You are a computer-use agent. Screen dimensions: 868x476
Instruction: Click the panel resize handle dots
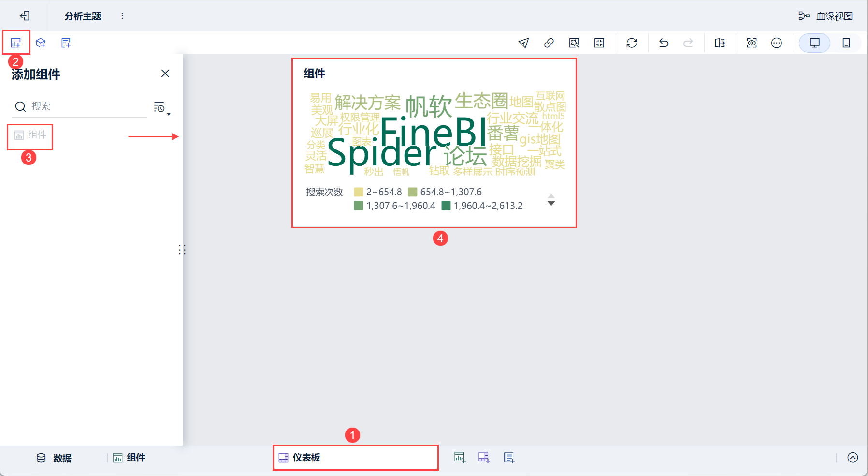(182, 250)
